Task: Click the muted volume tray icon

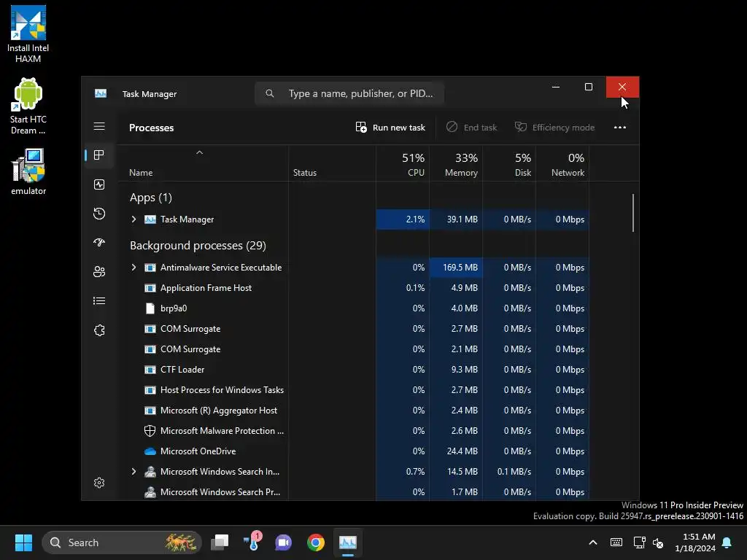Action: click(x=658, y=542)
